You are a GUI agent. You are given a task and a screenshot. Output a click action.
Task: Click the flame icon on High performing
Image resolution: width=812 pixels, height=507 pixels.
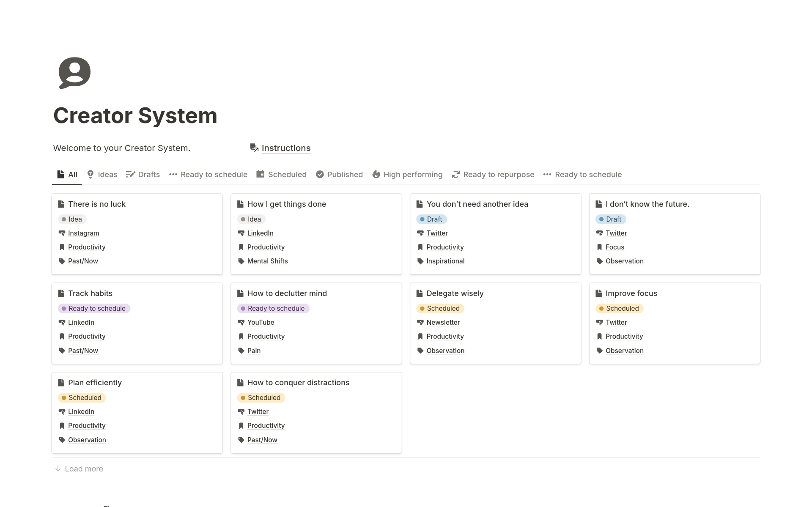point(376,174)
